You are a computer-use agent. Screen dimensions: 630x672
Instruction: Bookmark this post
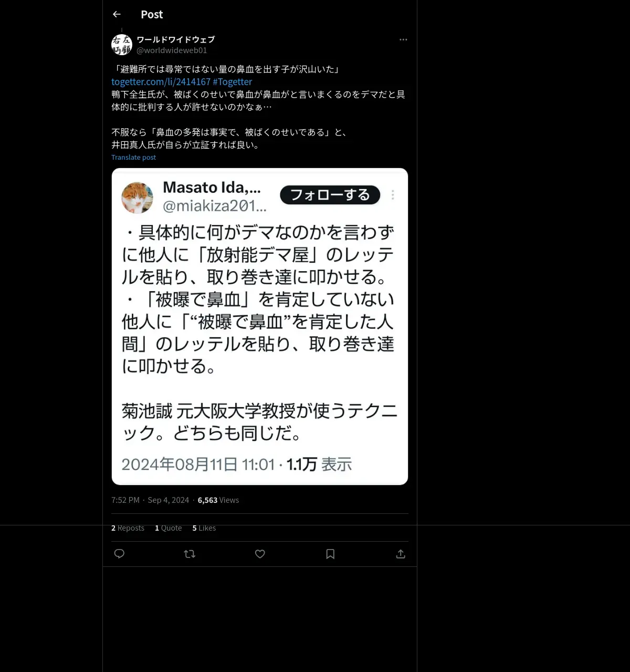[330, 554]
